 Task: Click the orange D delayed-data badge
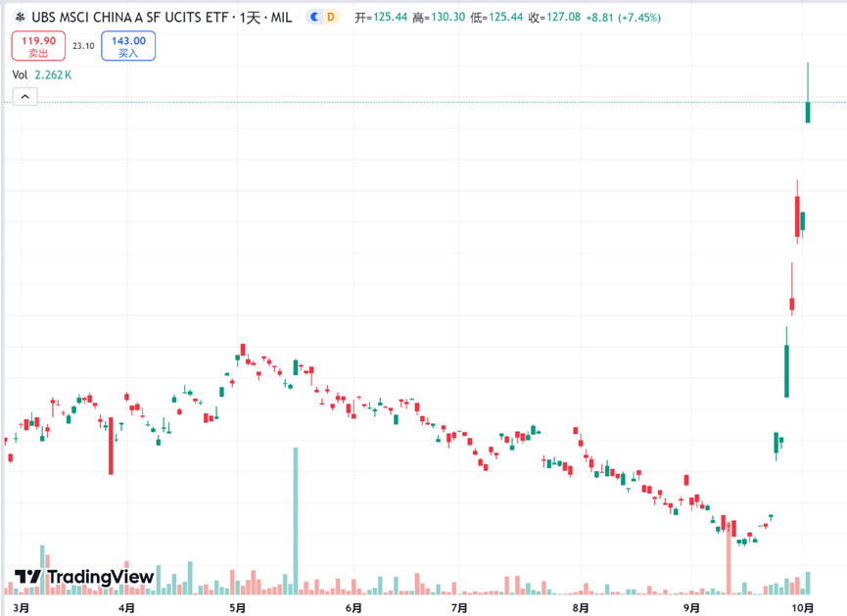331,18
